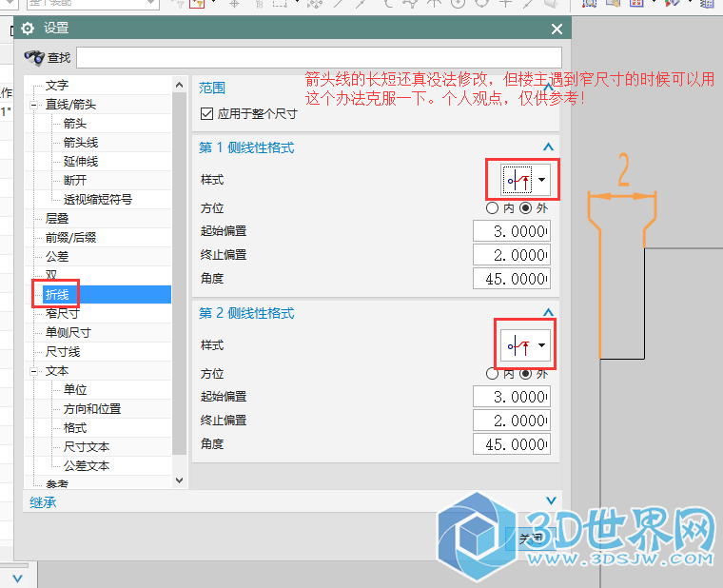
Task: Click the orange dimension value 2 in drawing
Action: [623, 169]
